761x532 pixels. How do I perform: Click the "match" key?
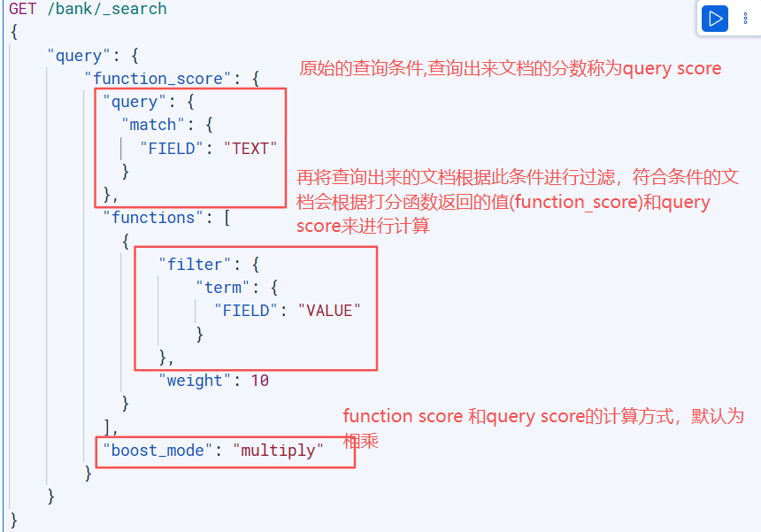pyautogui.click(x=153, y=125)
